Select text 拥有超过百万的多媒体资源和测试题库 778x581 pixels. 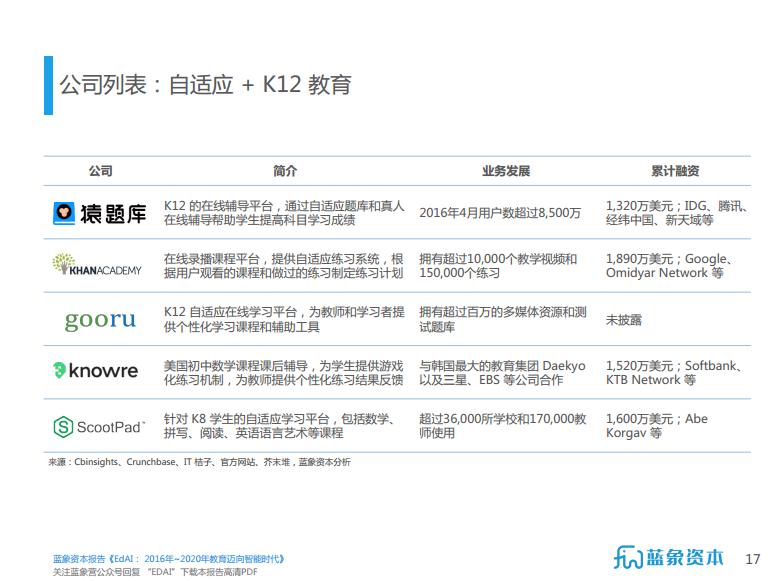[x=503, y=320]
